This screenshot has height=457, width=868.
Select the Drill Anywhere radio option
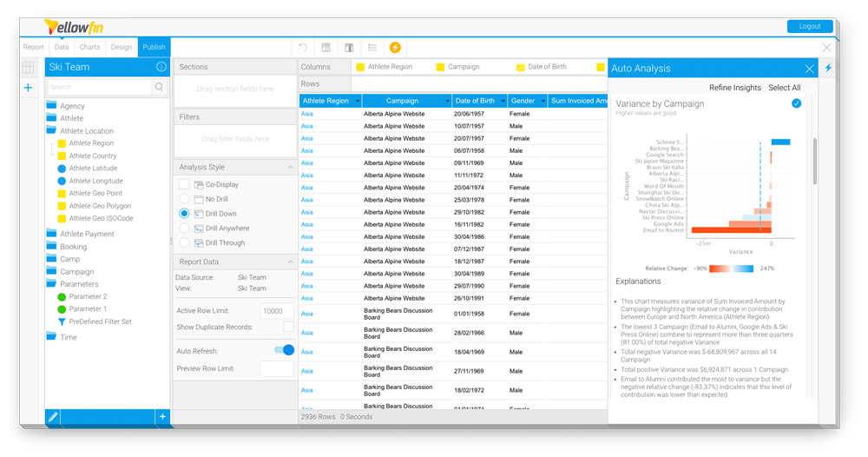click(184, 228)
